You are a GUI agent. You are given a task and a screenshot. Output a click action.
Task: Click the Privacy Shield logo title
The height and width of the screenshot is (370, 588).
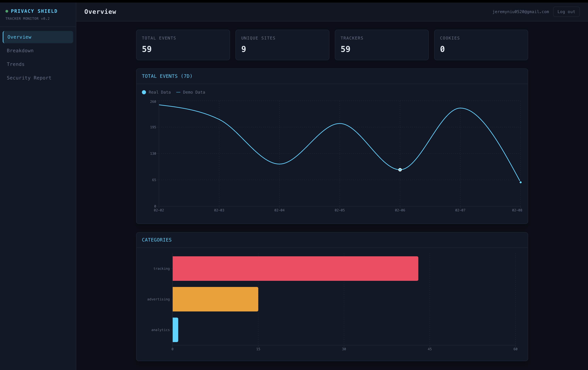point(34,11)
